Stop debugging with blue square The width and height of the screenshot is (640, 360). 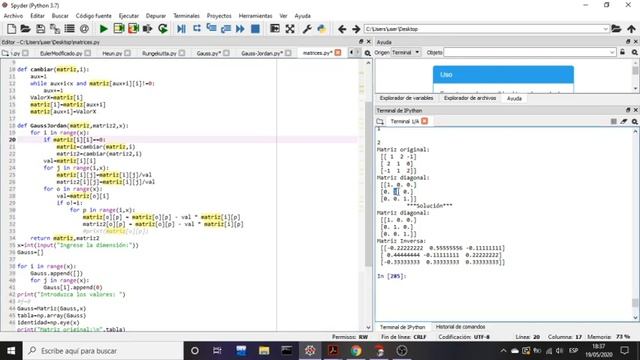click(x=255, y=29)
